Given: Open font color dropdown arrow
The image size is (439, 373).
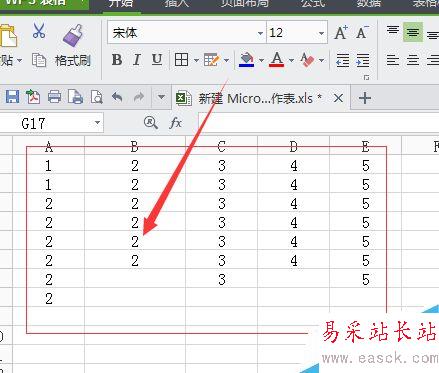Looking at the screenshot, I should click(x=291, y=61).
